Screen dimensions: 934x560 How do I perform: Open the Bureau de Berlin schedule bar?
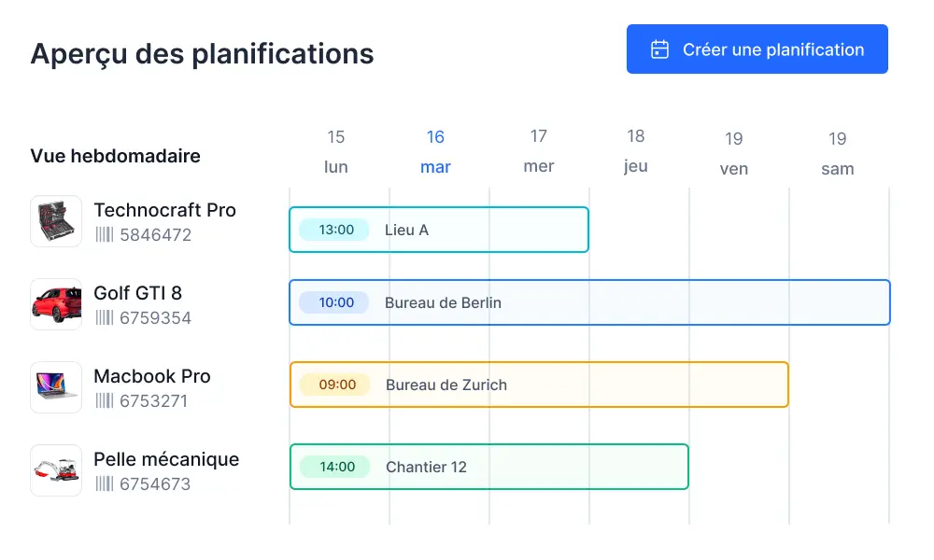(x=588, y=302)
